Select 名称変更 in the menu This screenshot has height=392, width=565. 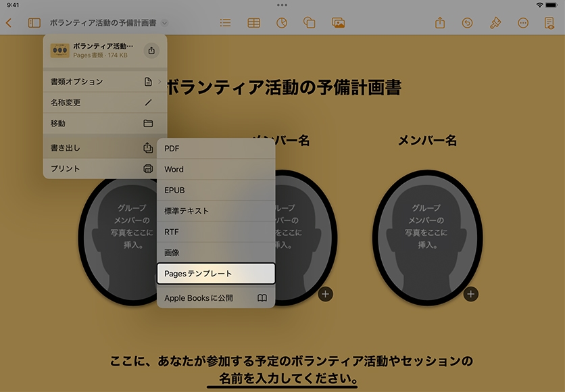pos(105,103)
